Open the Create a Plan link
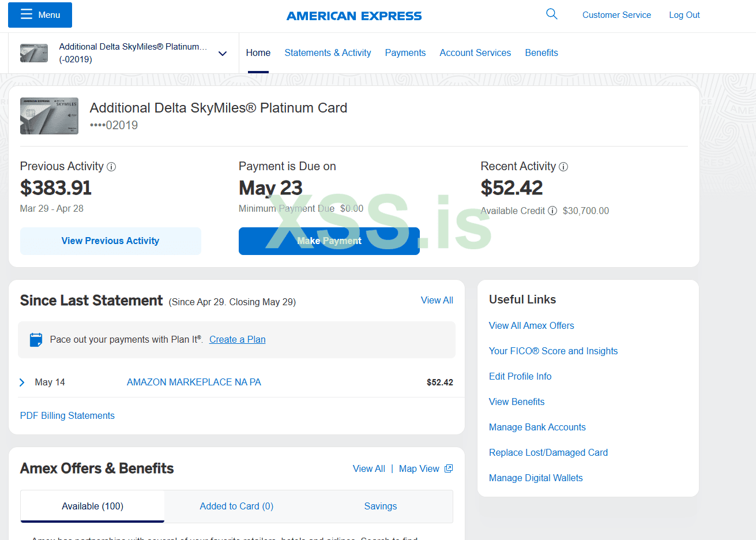 (x=237, y=339)
